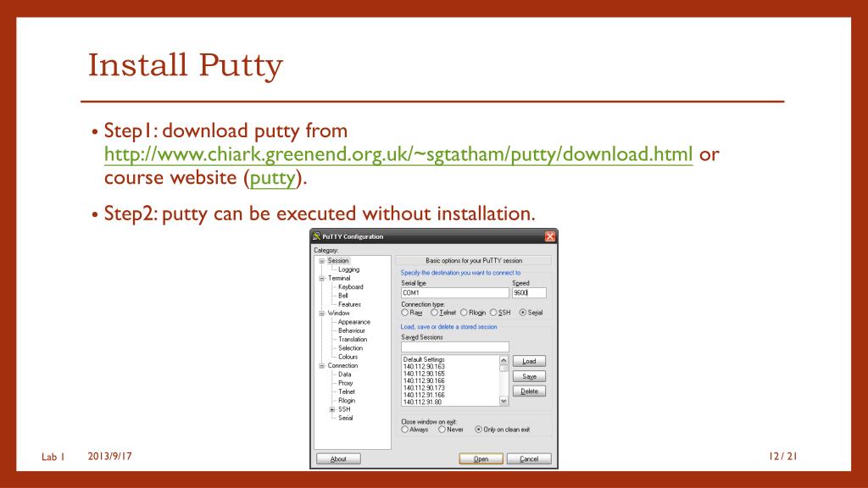Select Window category in tree

point(338,313)
